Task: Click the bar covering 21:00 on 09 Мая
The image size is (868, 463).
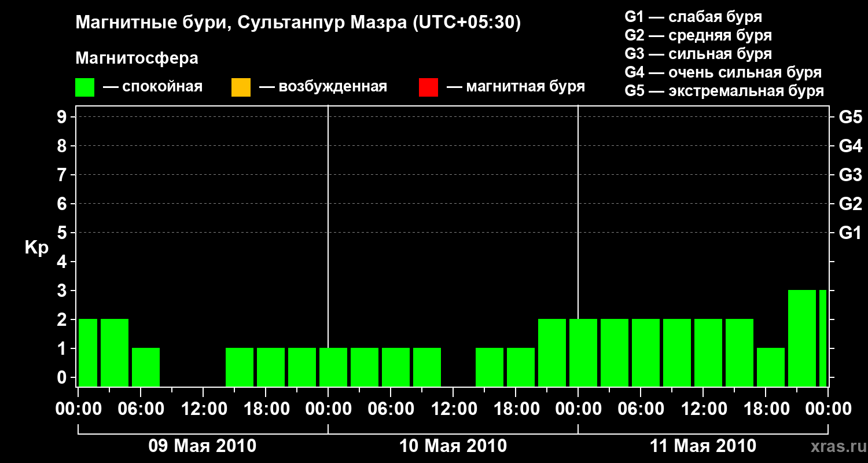Action: point(302,368)
